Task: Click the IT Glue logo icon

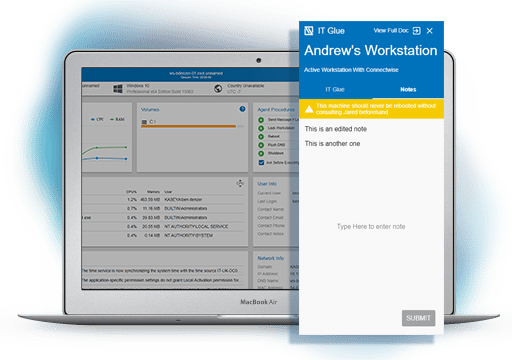Action: [x=309, y=31]
